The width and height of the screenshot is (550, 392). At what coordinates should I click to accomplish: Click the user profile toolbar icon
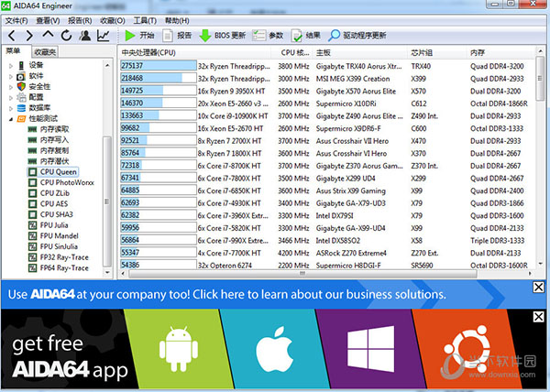pos(85,36)
